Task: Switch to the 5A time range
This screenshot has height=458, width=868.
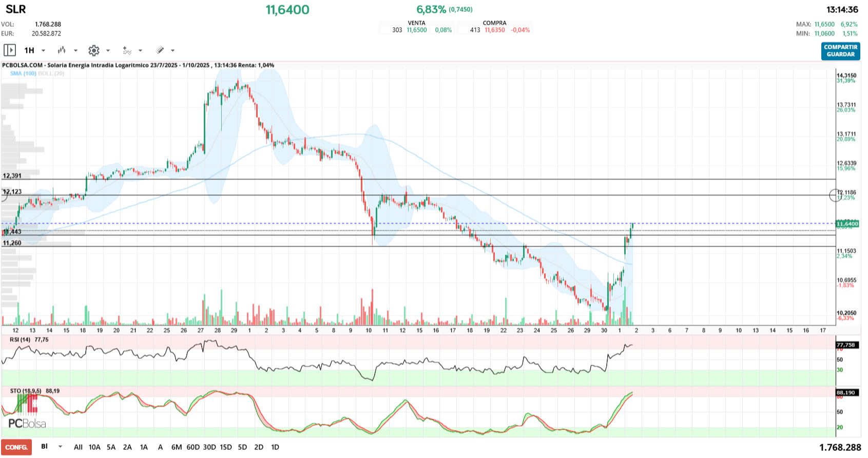Action: click(111, 447)
